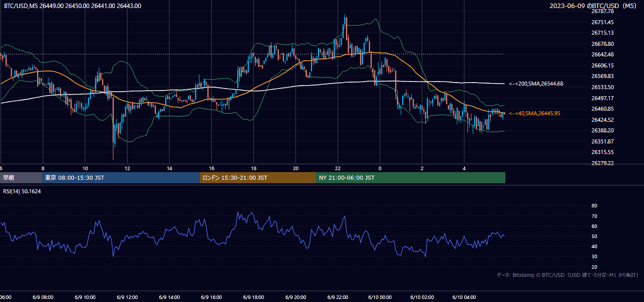
Task: Click hour label 18 under price chart
Action: (254, 168)
